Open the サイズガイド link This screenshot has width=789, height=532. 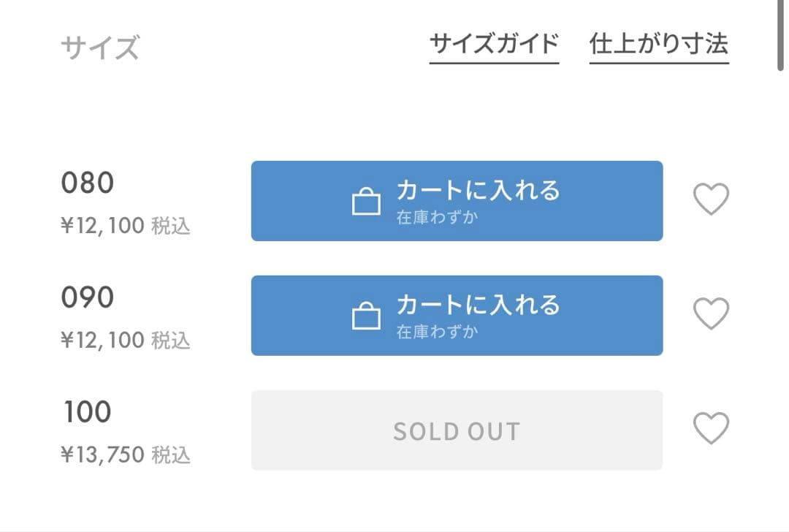(x=494, y=44)
